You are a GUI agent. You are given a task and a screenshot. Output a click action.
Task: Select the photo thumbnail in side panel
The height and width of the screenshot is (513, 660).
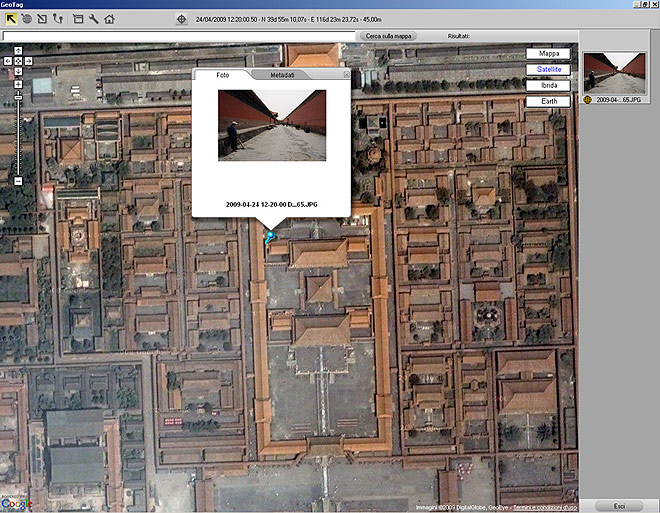615,73
